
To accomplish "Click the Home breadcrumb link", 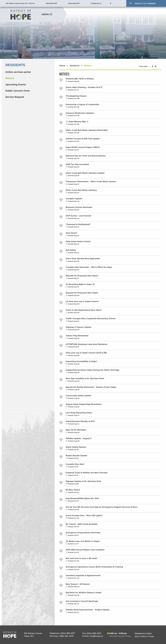I will click(x=62, y=65).
